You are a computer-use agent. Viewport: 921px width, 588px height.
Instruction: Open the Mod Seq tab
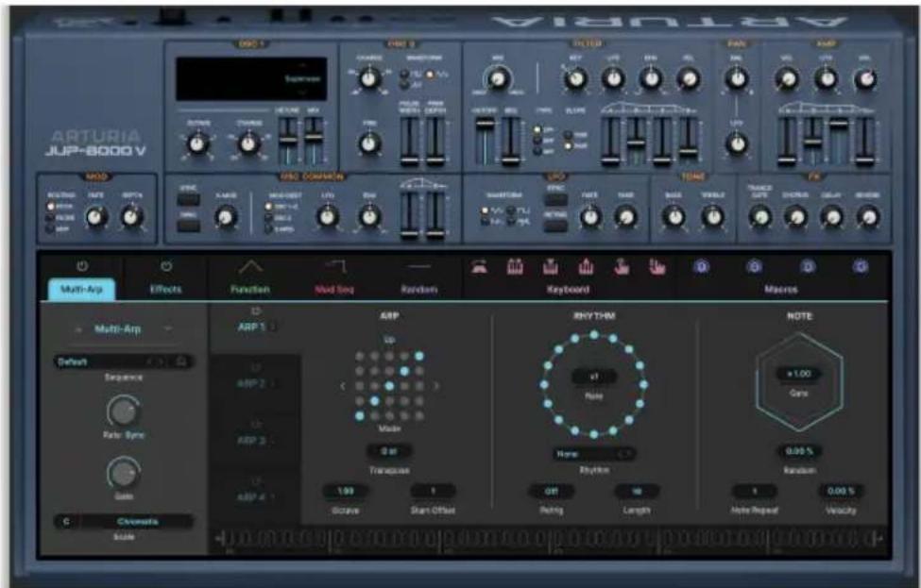pos(334,290)
